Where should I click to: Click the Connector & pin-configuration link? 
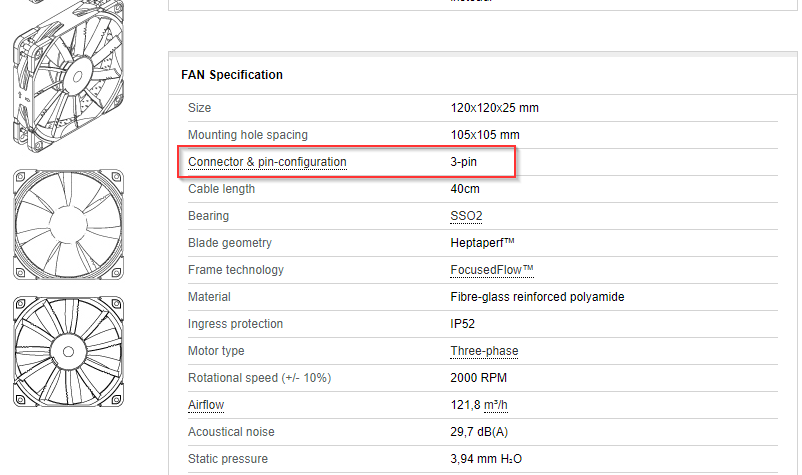267,162
